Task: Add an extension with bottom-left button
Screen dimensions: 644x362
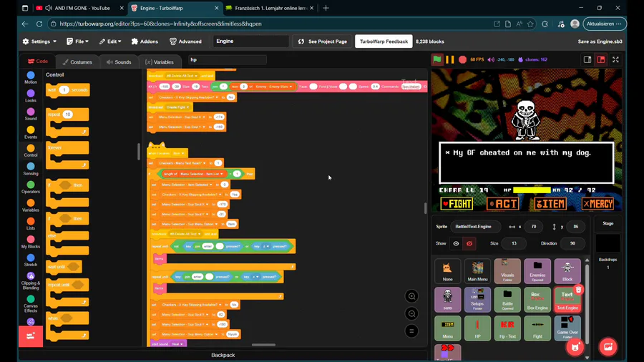Action: coord(30,336)
